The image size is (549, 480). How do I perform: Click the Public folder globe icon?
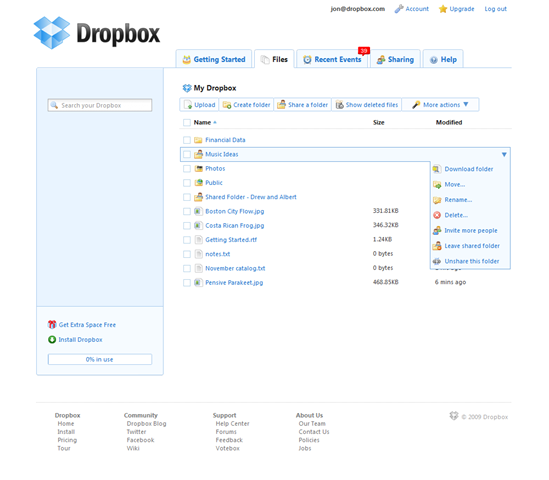tap(199, 182)
